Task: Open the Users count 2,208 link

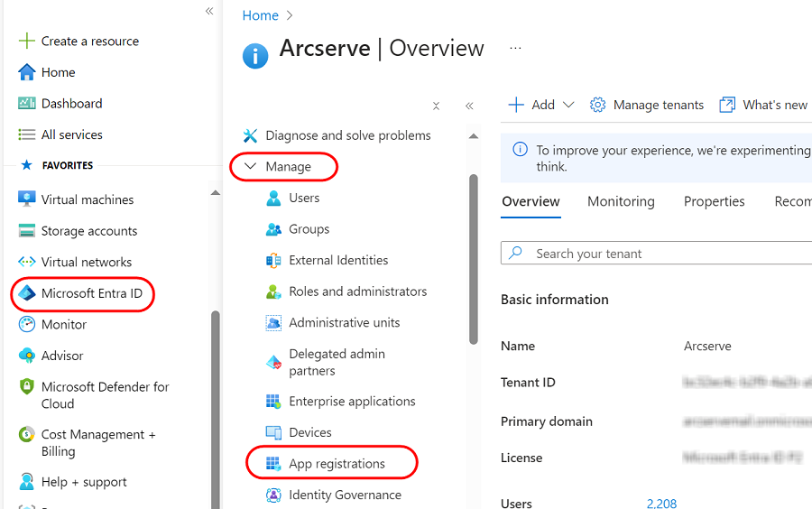Action: [661, 504]
